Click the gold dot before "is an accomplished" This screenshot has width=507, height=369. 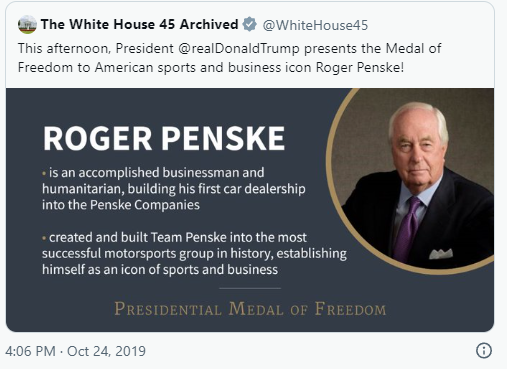44,173
